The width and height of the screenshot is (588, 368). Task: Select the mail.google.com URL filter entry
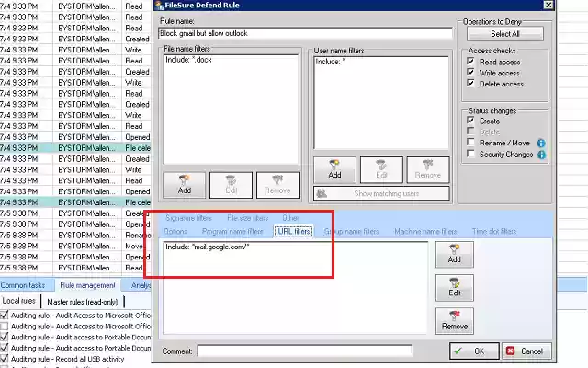coord(208,247)
